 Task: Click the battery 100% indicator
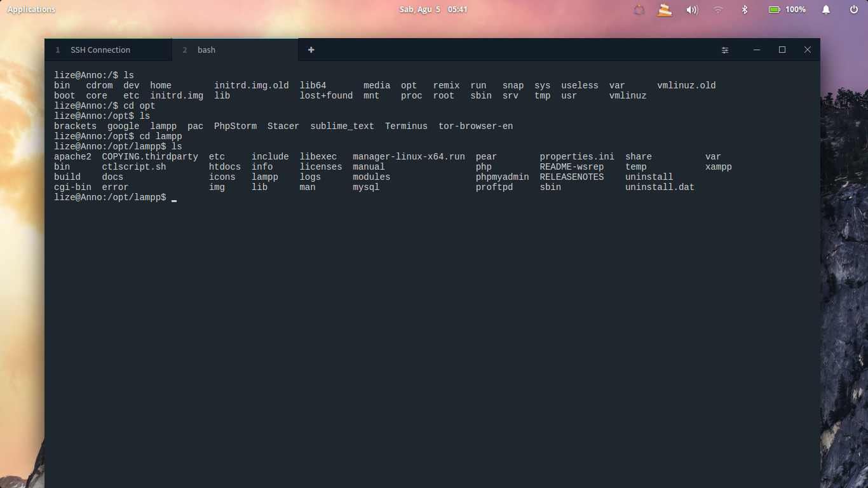[786, 10]
